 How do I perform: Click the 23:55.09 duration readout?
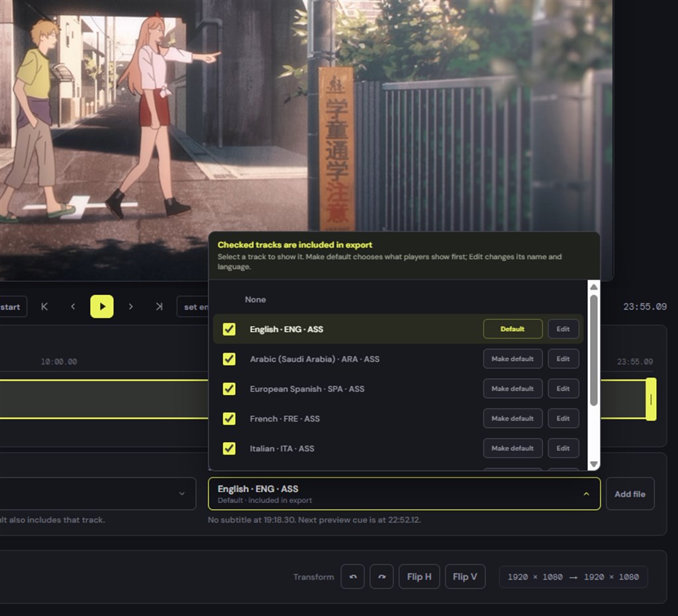645,307
